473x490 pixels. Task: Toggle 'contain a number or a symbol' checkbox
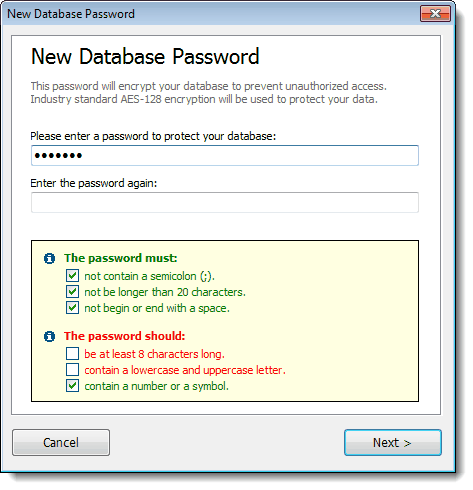click(x=72, y=386)
